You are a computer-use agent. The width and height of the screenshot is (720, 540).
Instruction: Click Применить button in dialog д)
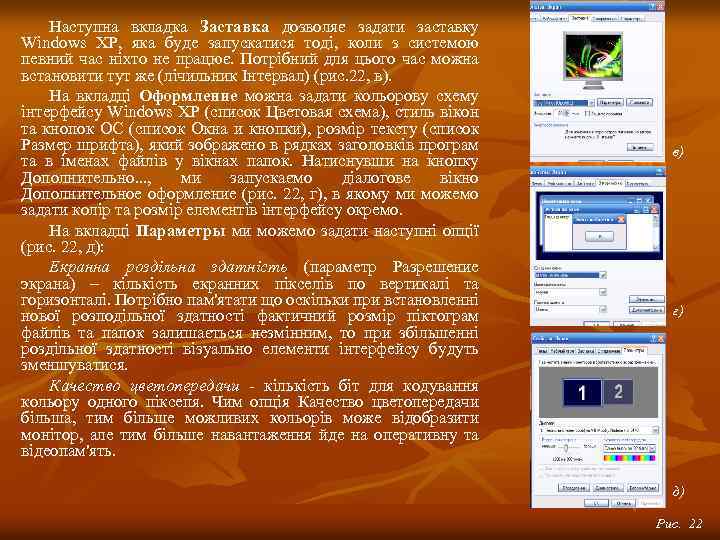point(649,503)
